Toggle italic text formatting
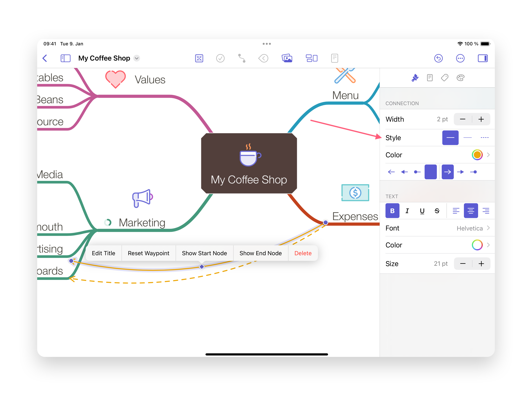Viewport: 532px width, 395px height. [x=407, y=211]
